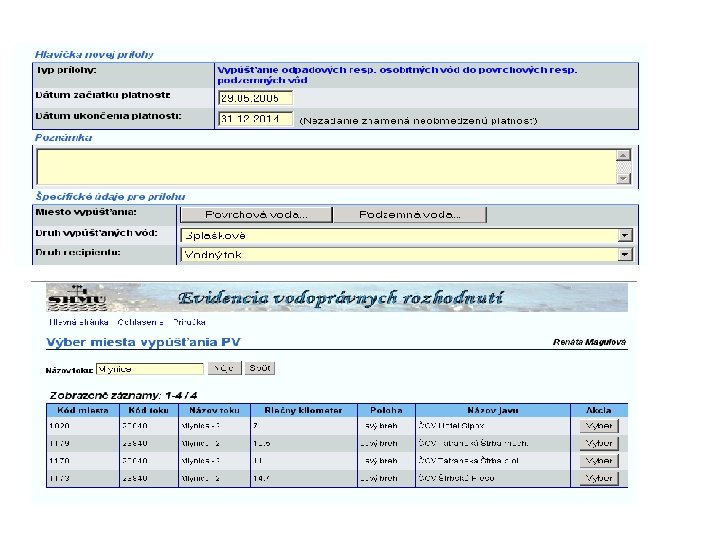Click the Kód miesta column header

coord(83,411)
